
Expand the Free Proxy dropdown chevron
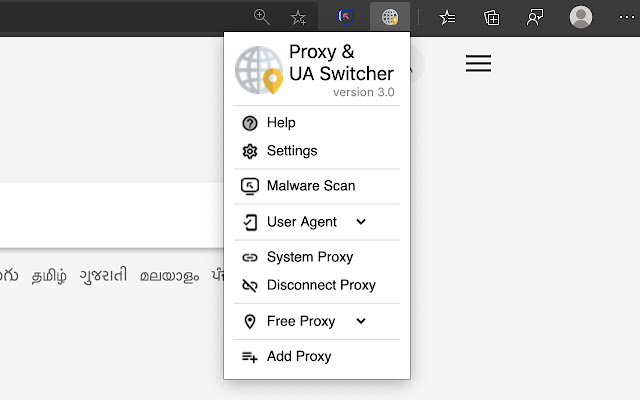[361, 321]
